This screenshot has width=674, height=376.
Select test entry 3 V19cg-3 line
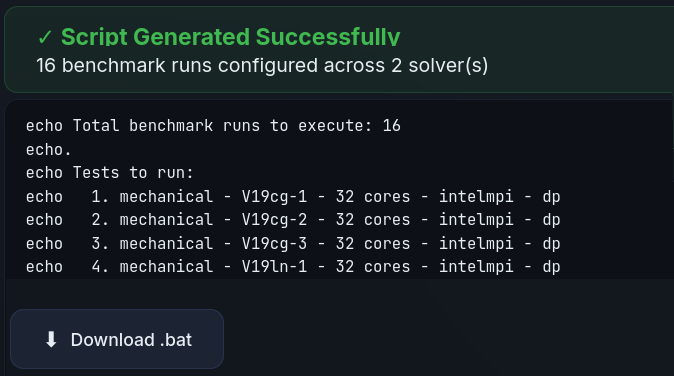click(293, 243)
